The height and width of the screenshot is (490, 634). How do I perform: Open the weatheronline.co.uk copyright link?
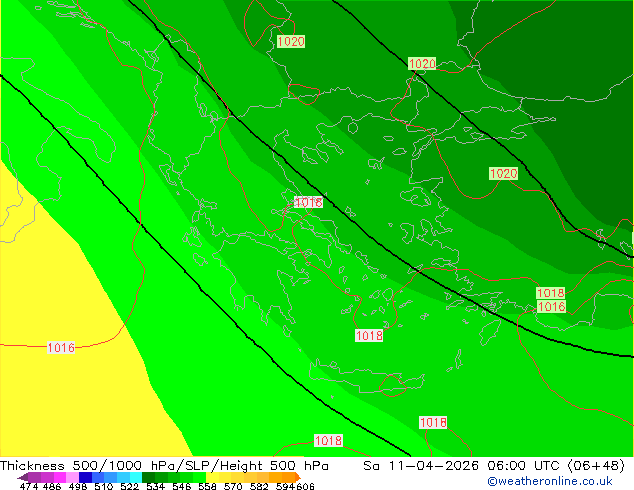(550, 482)
